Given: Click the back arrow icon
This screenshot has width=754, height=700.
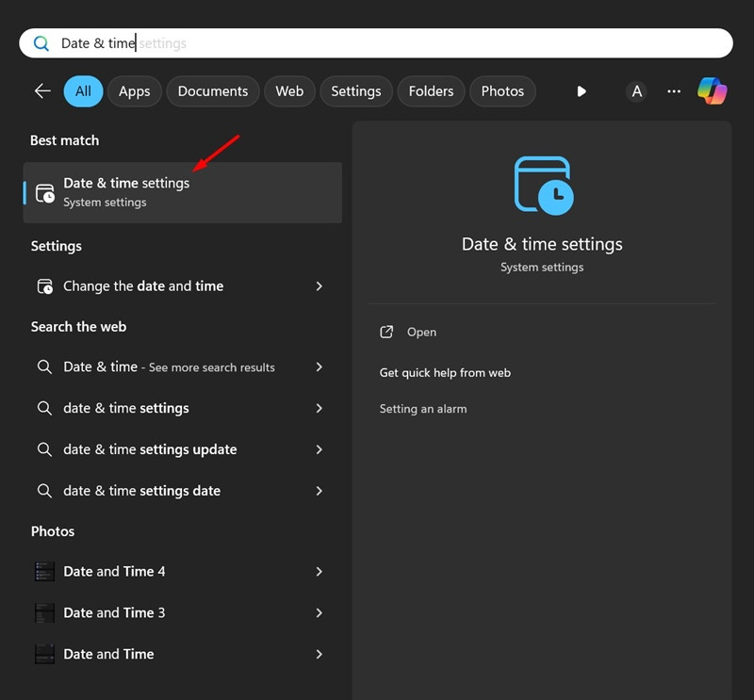Looking at the screenshot, I should (x=42, y=90).
